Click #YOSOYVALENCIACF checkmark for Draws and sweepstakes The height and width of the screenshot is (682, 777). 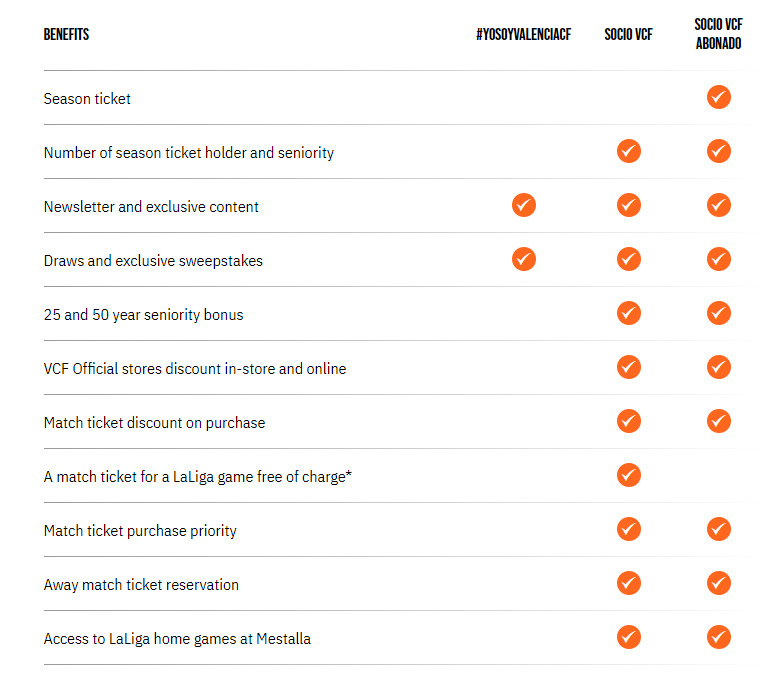tap(524, 259)
